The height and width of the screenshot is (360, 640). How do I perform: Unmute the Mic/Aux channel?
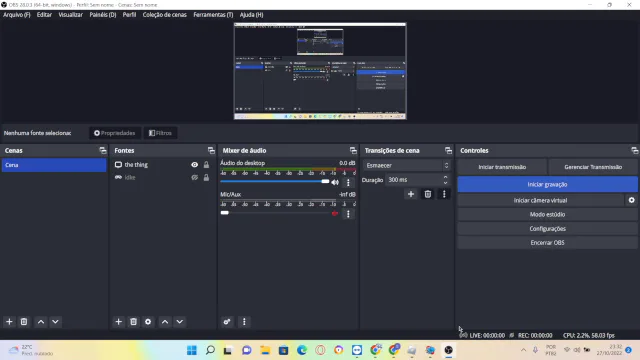(x=335, y=213)
